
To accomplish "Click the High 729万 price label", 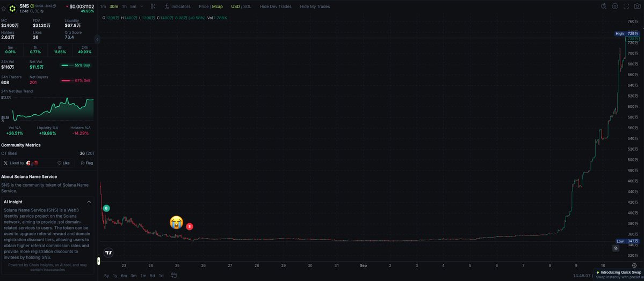I will coord(627,33).
